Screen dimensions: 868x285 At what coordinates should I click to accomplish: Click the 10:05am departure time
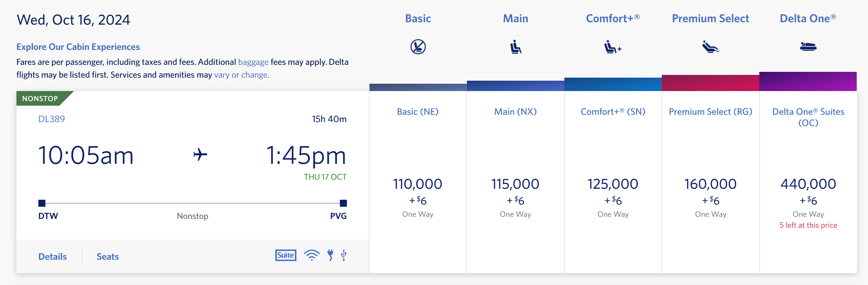click(86, 155)
